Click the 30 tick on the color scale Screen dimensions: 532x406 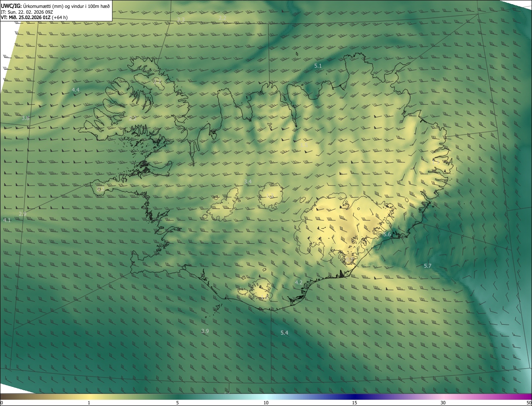pyautogui.click(x=443, y=403)
